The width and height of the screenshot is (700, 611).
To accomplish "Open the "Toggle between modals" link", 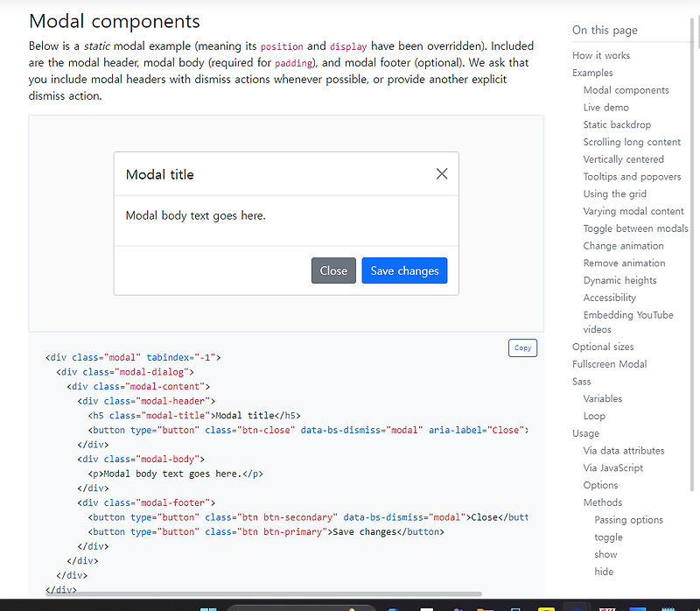I will click(x=635, y=228).
